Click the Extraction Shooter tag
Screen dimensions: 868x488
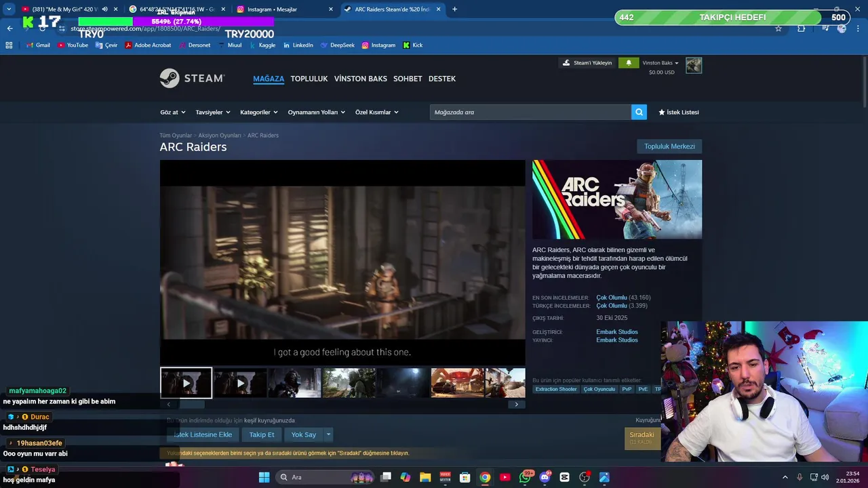pyautogui.click(x=556, y=389)
